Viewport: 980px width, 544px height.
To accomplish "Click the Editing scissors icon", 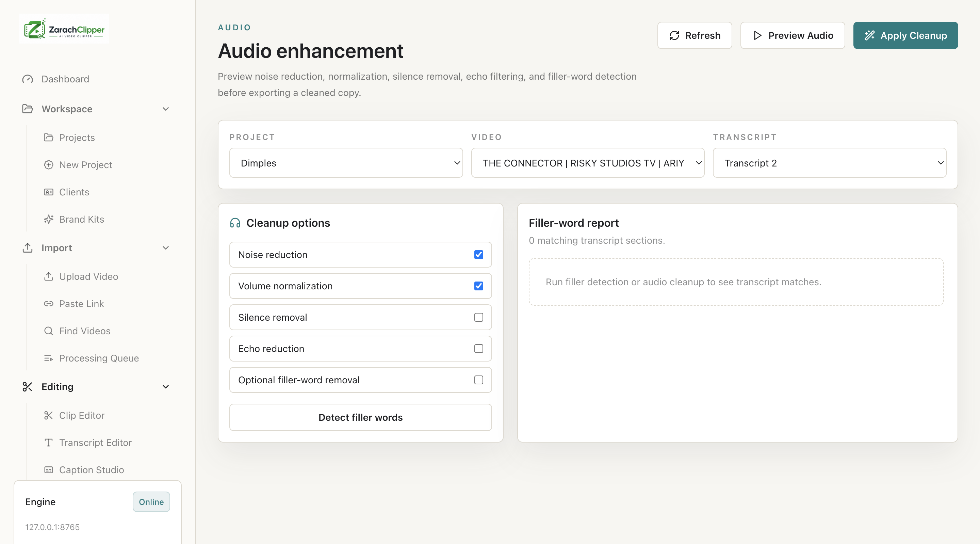I will tap(27, 387).
